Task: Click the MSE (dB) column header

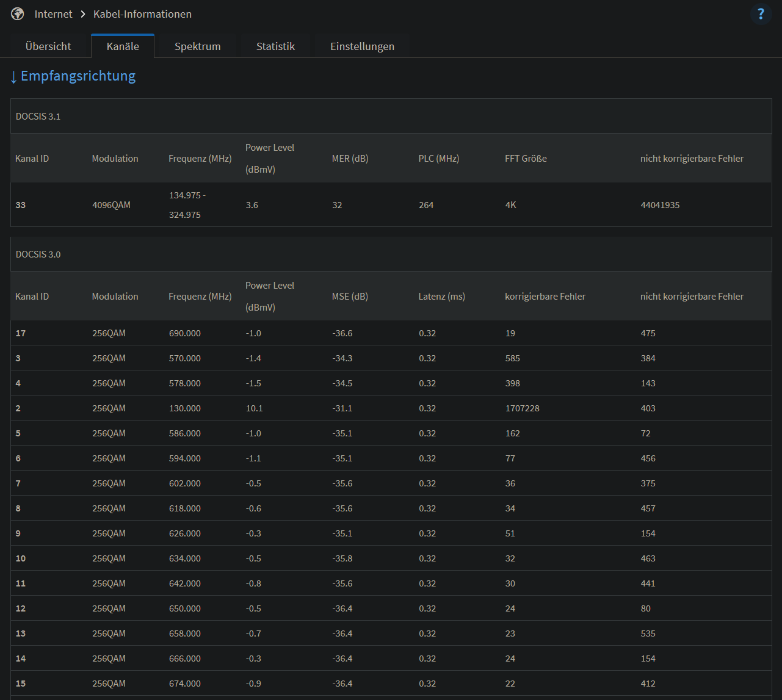Action: click(350, 297)
